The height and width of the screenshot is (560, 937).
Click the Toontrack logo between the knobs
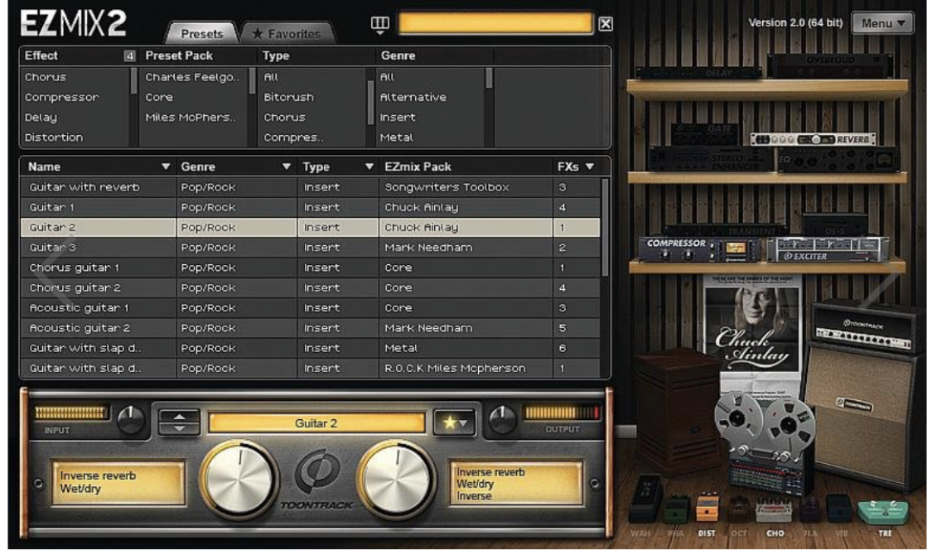pyautogui.click(x=316, y=478)
